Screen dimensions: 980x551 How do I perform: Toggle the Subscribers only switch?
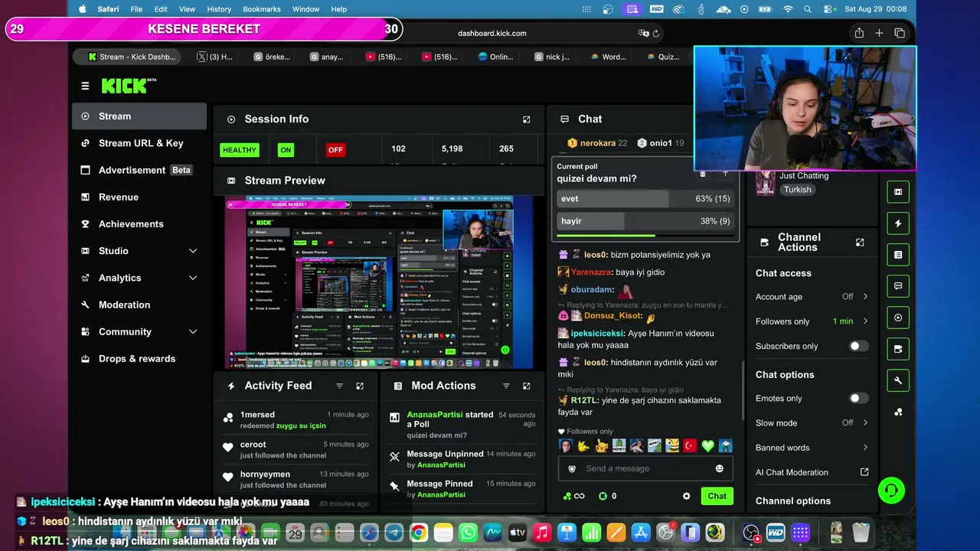pyautogui.click(x=858, y=346)
